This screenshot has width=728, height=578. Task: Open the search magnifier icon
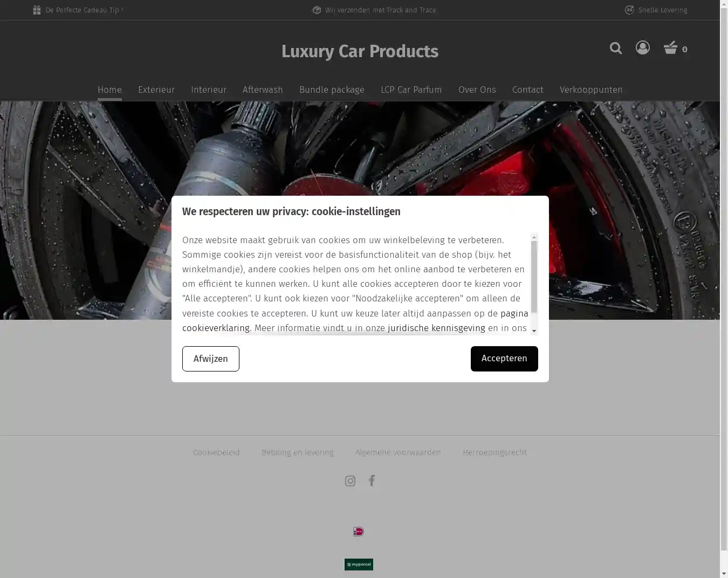tap(616, 49)
